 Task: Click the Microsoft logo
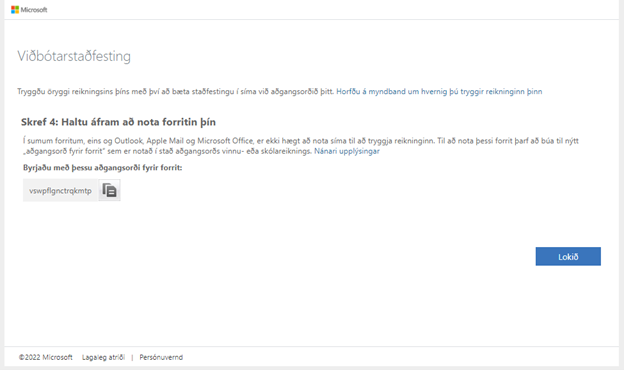pyautogui.click(x=29, y=10)
